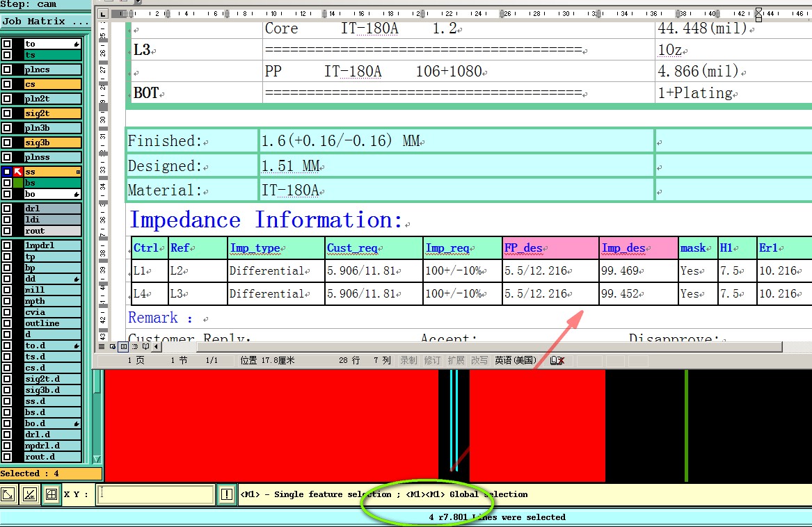The width and height of the screenshot is (812, 527).
Task: Select Word print layout view icon
Action: [123, 346]
